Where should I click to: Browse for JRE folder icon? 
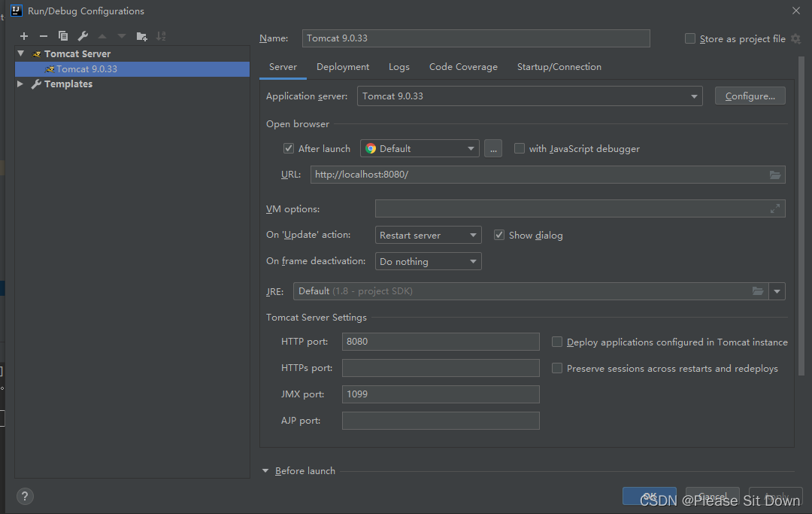pos(758,291)
